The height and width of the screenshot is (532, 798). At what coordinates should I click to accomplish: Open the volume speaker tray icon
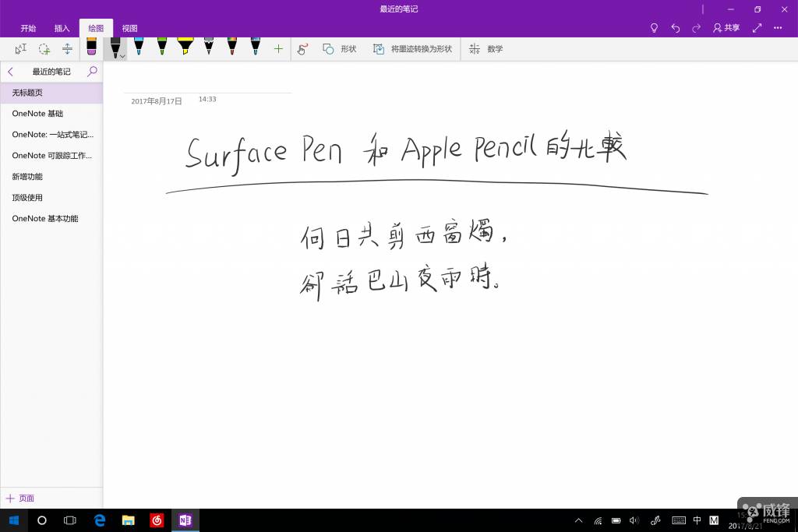tap(634, 520)
